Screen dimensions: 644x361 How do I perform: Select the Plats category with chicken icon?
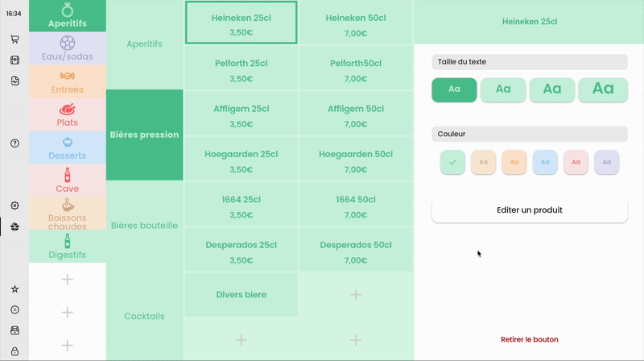click(x=68, y=114)
